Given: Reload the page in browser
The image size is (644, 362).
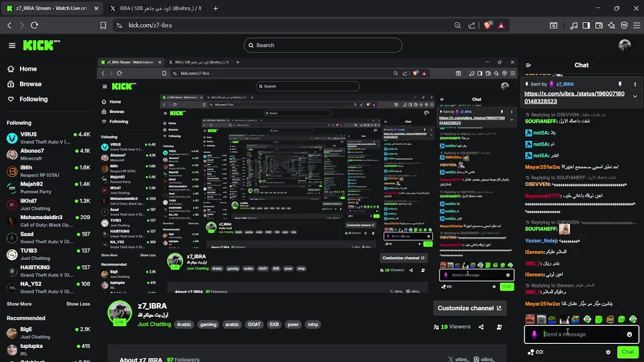Looking at the screenshot, I should click(34, 25).
